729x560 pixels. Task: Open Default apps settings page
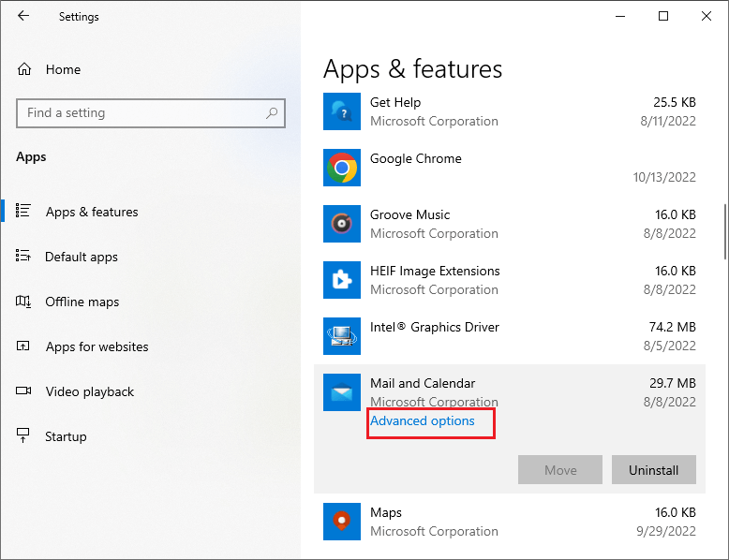point(82,257)
